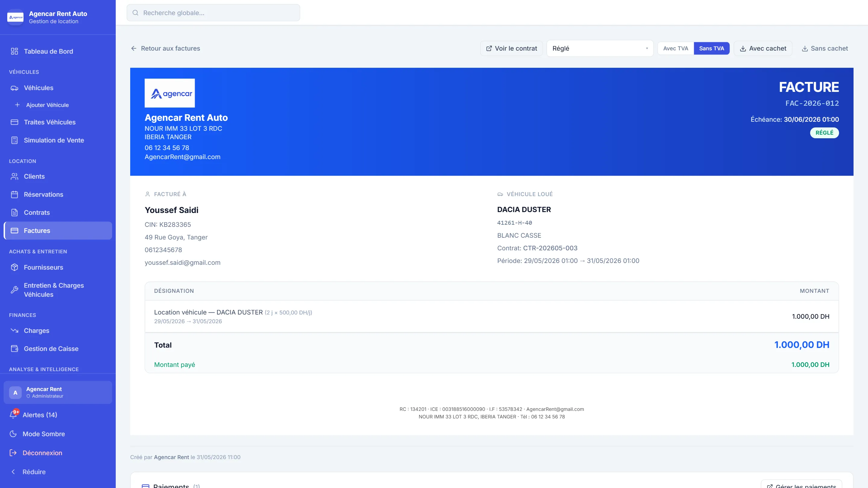Click the bell icon with 9+ badge
This screenshot has height=488, width=868.
pyautogui.click(x=14, y=414)
